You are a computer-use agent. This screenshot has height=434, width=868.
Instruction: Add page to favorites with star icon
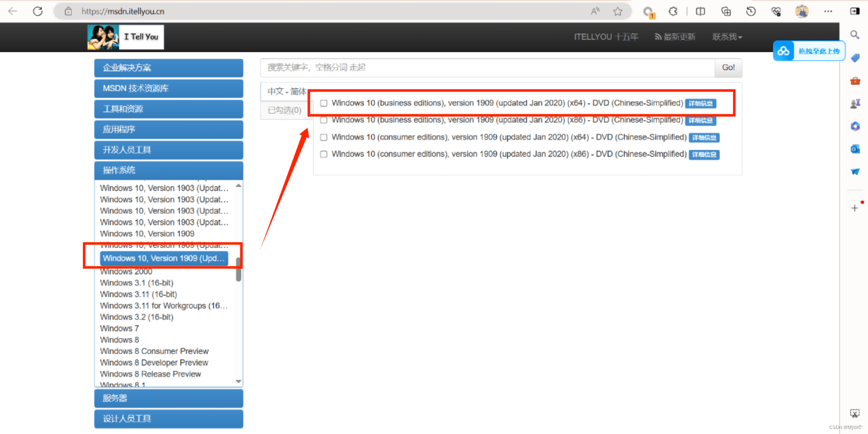click(x=617, y=11)
